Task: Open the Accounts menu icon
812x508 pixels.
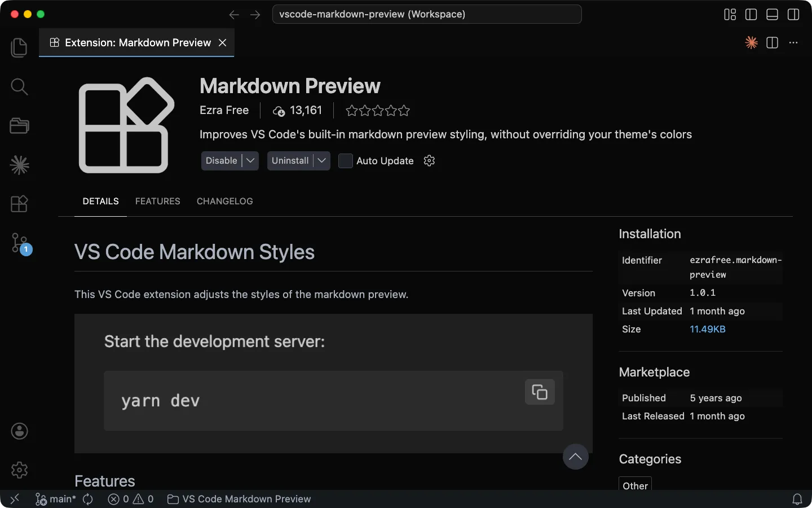Action: coord(19,431)
